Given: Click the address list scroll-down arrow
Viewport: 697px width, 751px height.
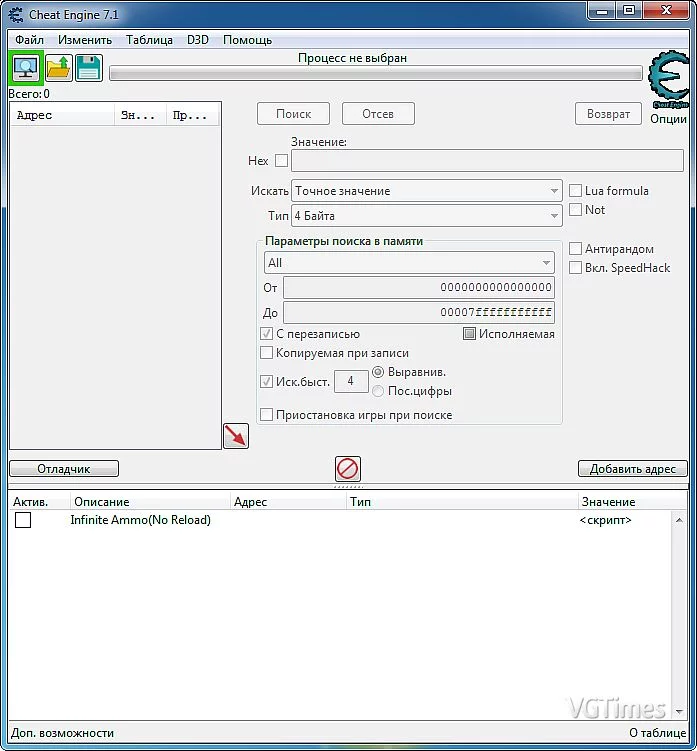Looking at the screenshot, I should click(679, 712).
